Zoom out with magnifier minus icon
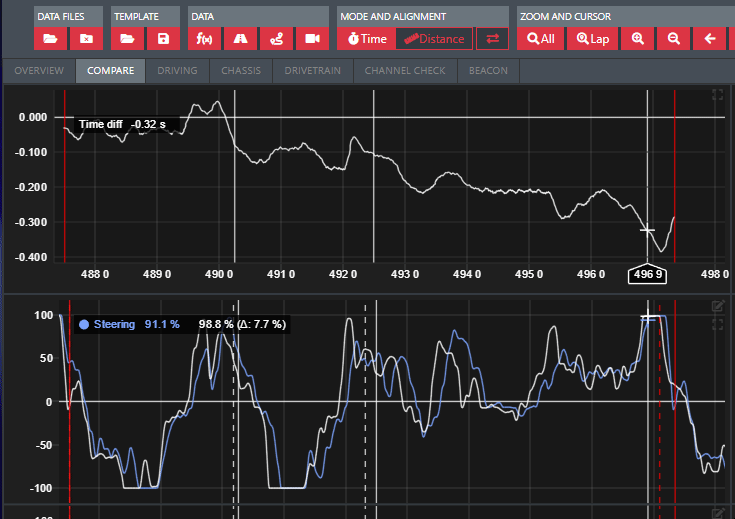Screen dimensions: 735x519 674,39
